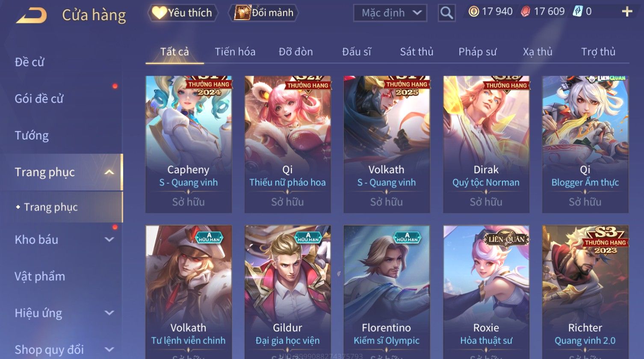
Task: Open Đổi mảnh chest exchange
Action: point(263,13)
